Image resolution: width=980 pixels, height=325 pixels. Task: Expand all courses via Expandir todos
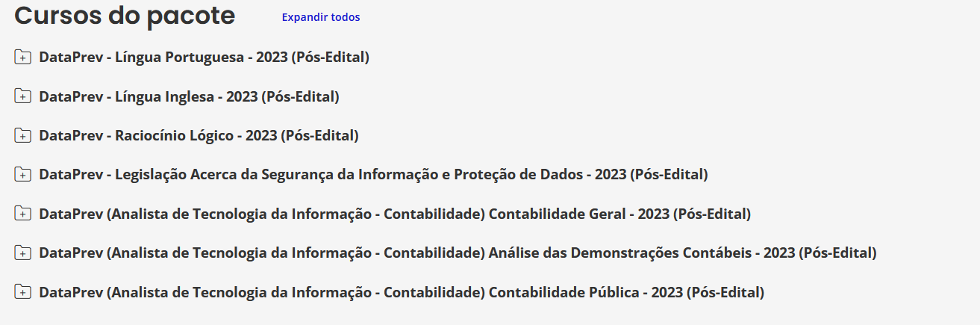pyautogui.click(x=320, y=17)
